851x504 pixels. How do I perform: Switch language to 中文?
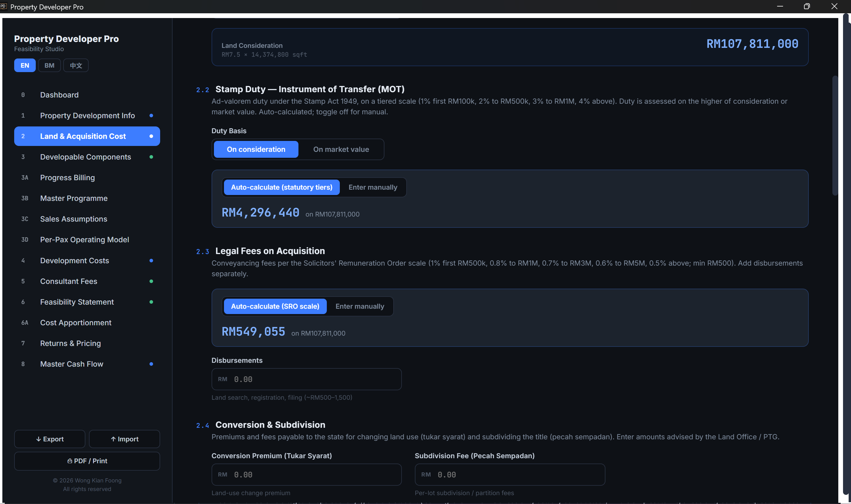click(x=76, y=65)
